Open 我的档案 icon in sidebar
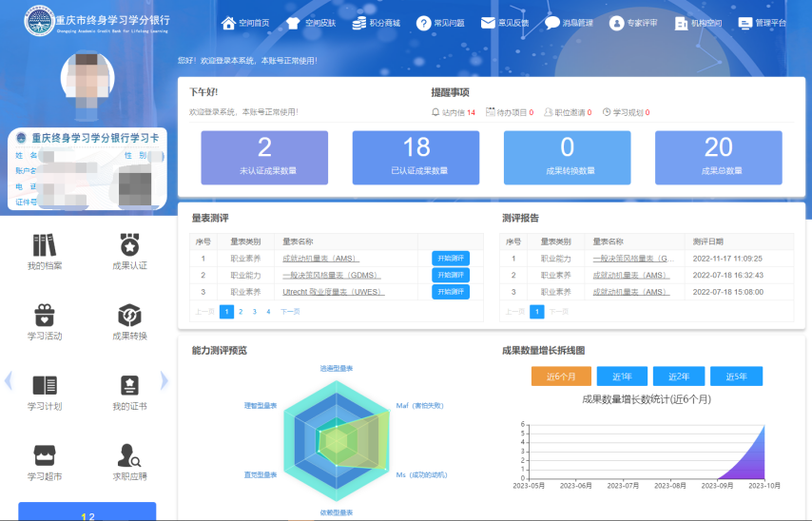Viewport: 812px width, 521px height. coord(45,245)
